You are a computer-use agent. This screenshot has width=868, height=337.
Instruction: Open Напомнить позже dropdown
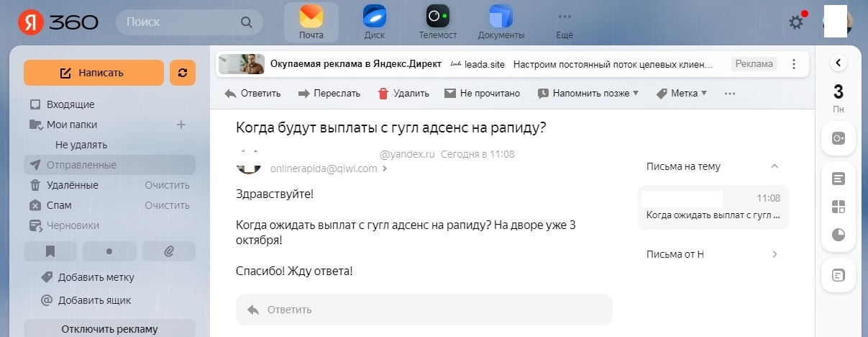pyautogui.click(x=588, y=93)
